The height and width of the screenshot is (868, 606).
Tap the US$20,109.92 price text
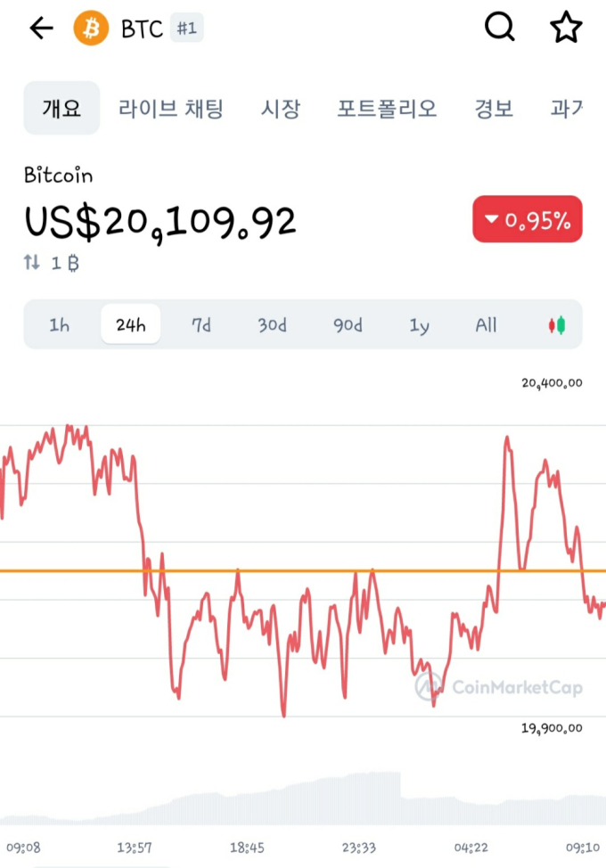click(160, 223)
